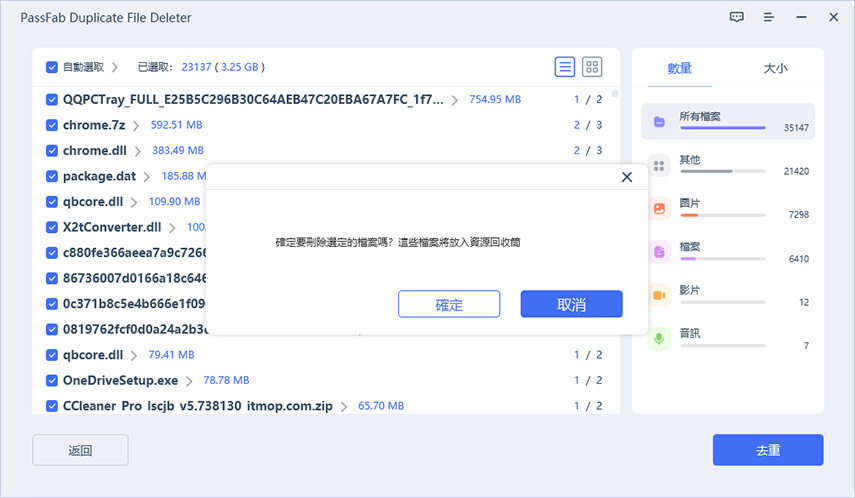
Task: Expand the CCleaner_Pro zip duplicate group
Action: pyautogui.click(x=344, y=406)
